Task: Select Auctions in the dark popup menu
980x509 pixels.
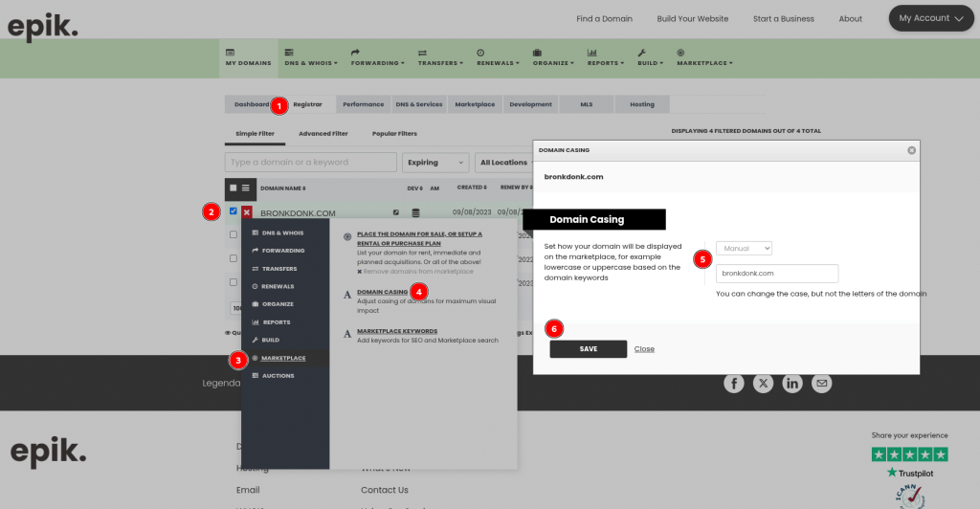Action: (278, 376)
